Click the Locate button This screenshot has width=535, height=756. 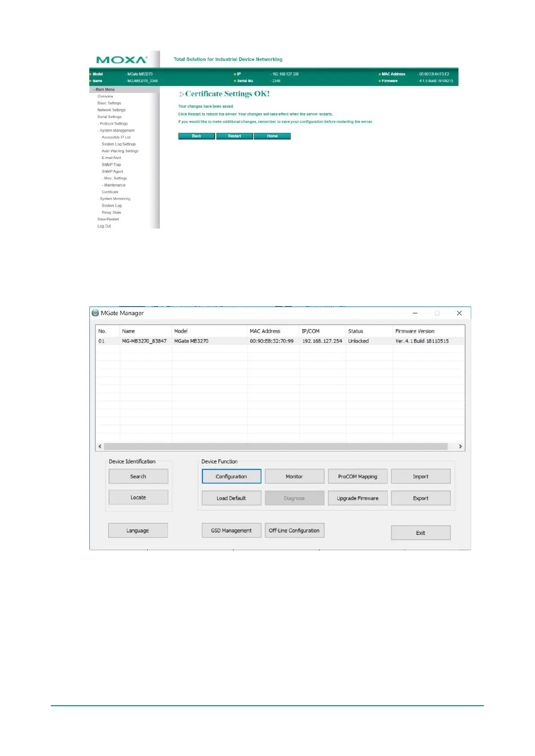[x=138, y=497]
